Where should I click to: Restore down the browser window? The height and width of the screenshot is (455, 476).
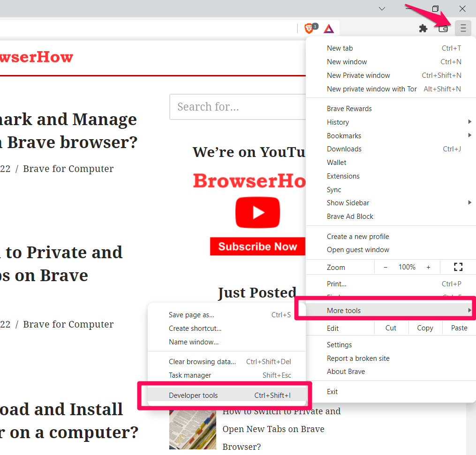pos(435,8)
